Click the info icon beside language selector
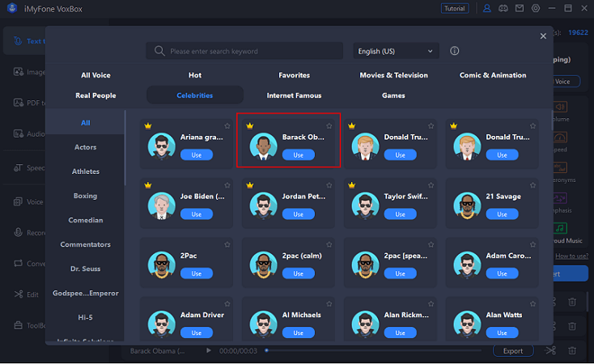Image resolution: width=594 pixels, height=364 pixels. [x=454, y=51]
